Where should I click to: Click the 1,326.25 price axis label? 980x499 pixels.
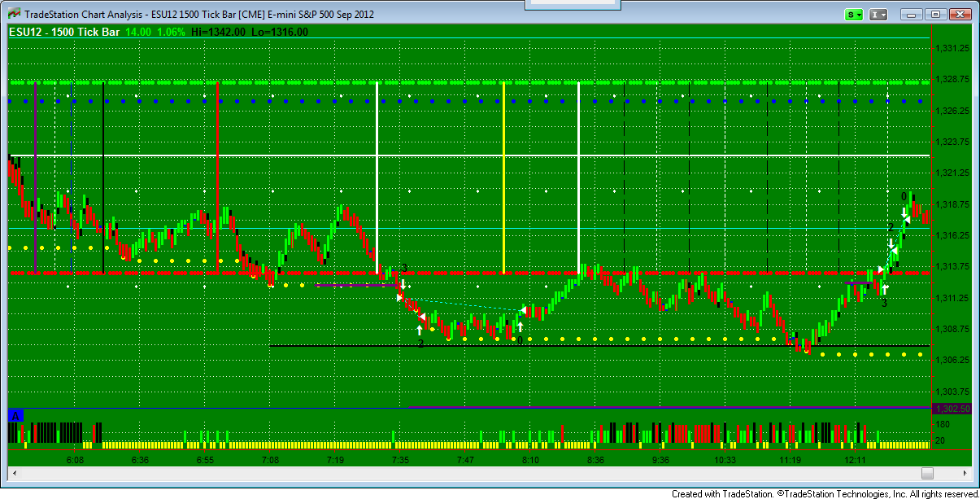pyautogui.click(x=951, y=111)
